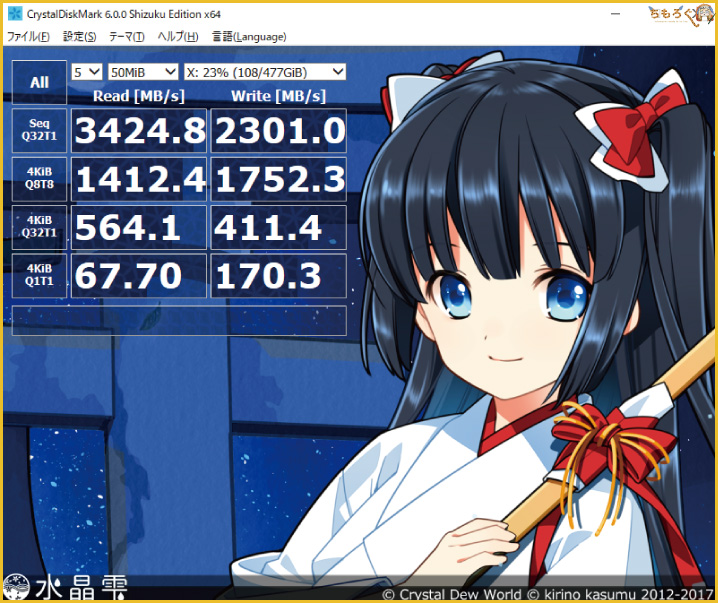This screenshot has width=718, height=603.
Task: Select 4KiB Q1T1 read value 67.70
Action: pos(139,276)
